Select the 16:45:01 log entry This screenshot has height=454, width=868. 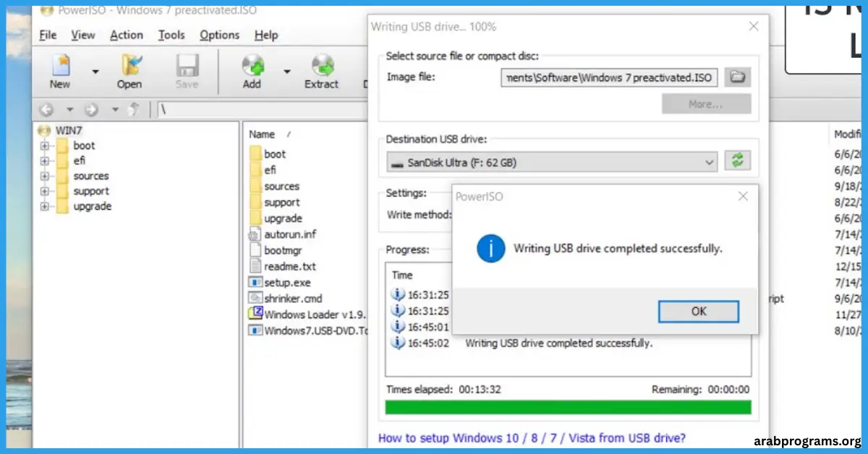click(421, 327)
